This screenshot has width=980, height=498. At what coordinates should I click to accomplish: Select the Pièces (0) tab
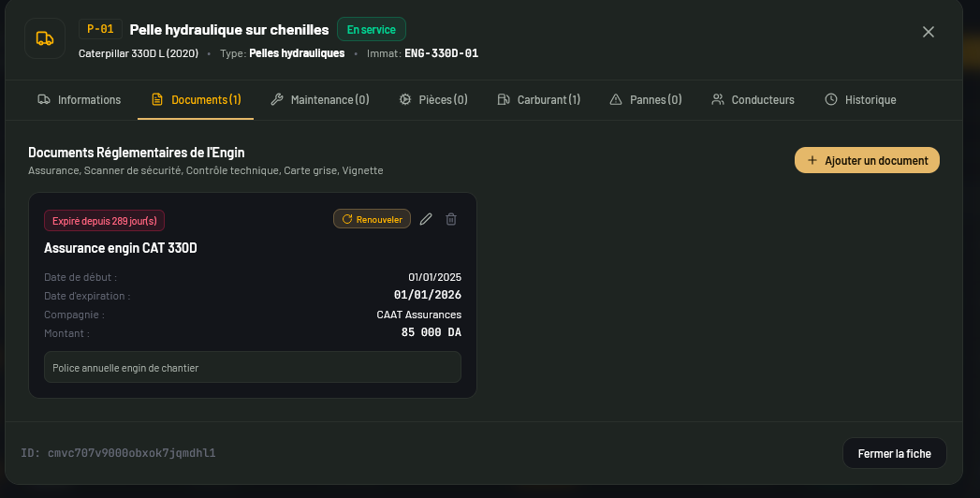(x=433, y=100)
